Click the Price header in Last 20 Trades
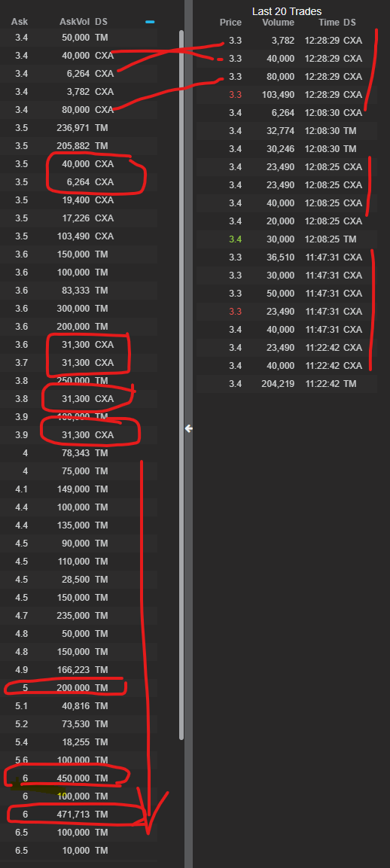Image resolution: width=390 pixels, height=868 pixels. point(230,23)
